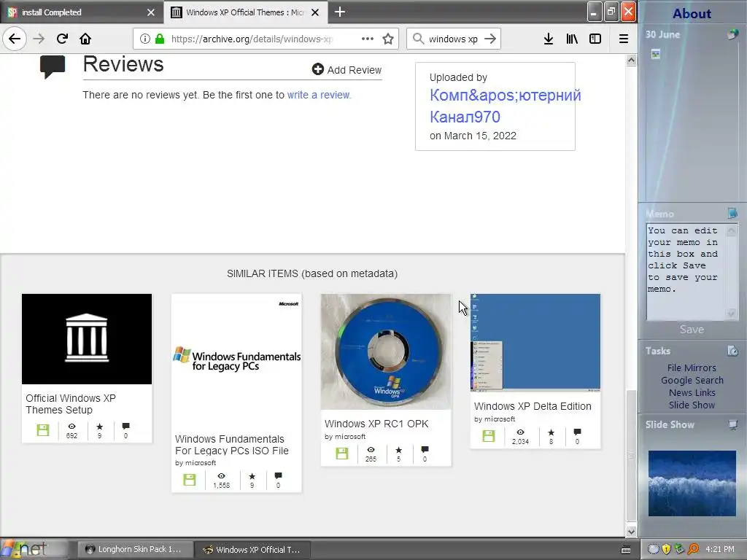Bookmark this page with the star

coord(388,39)
